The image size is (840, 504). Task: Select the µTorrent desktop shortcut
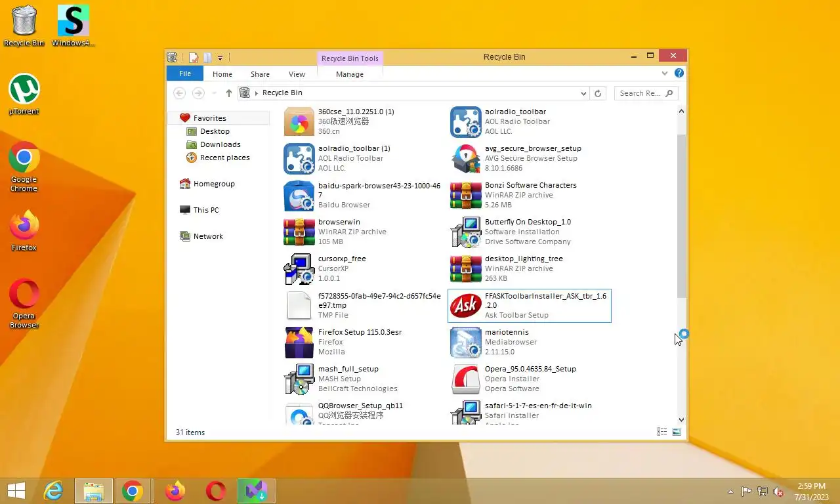tap(24, 94)
